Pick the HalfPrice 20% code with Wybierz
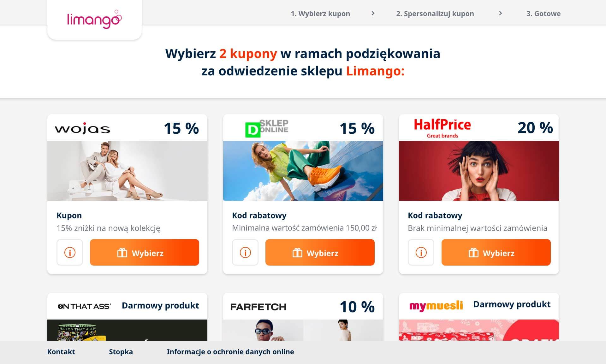The height and width of the screenshot is (364, 606). tap(496, 252)
